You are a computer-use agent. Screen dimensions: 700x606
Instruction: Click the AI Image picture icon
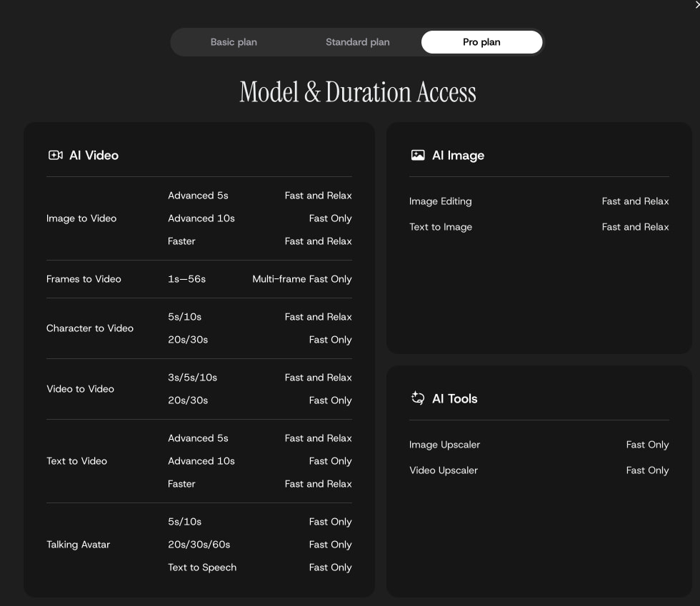[x=418, y=156]
